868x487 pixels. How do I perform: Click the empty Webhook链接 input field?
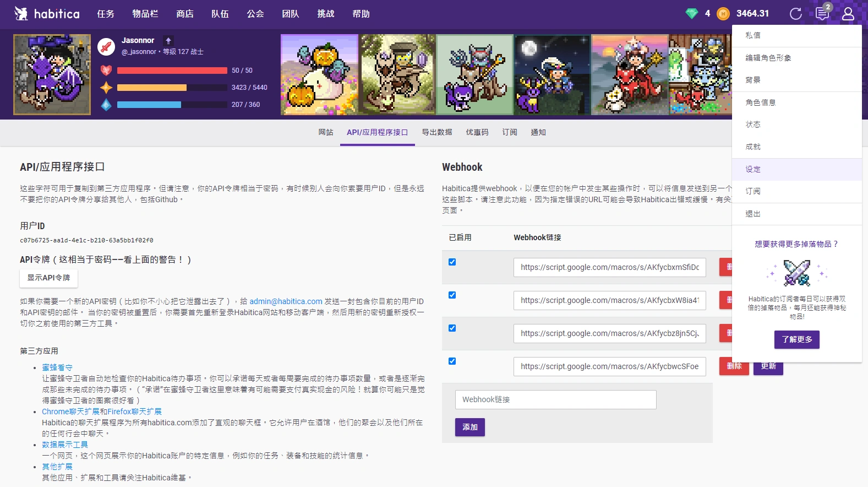(x=556, y=399)
